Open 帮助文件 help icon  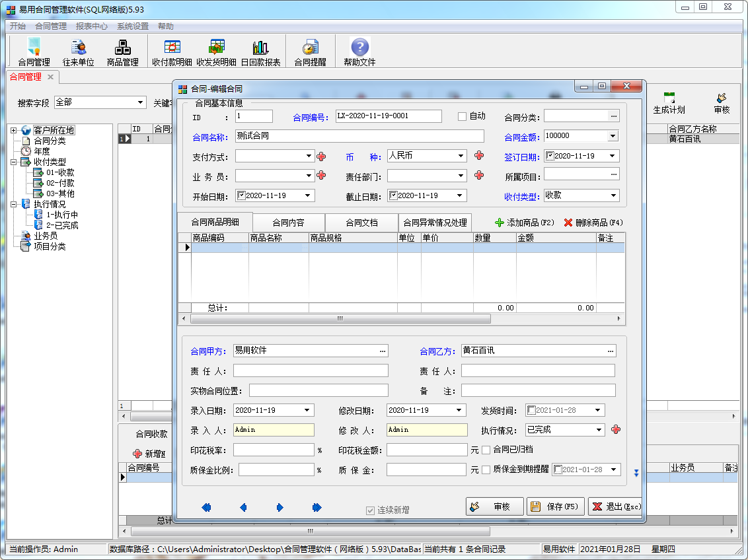(x=359, y=52)
